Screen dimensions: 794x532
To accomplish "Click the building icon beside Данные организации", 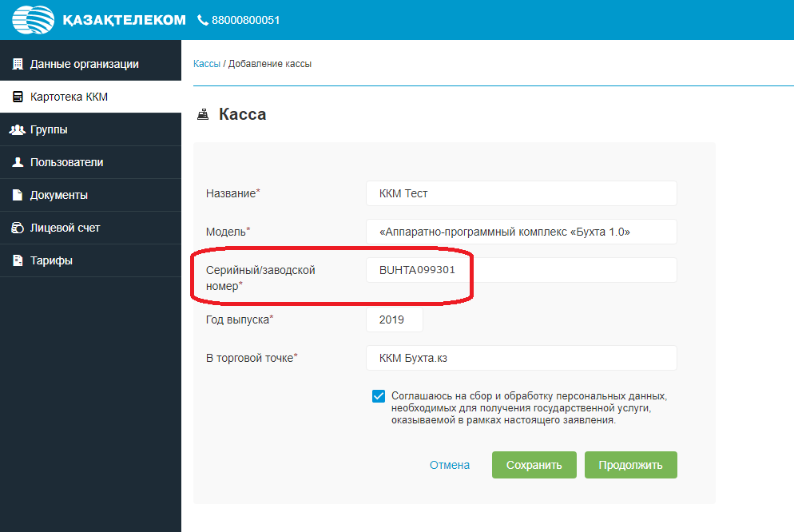I will coord(18,64).
